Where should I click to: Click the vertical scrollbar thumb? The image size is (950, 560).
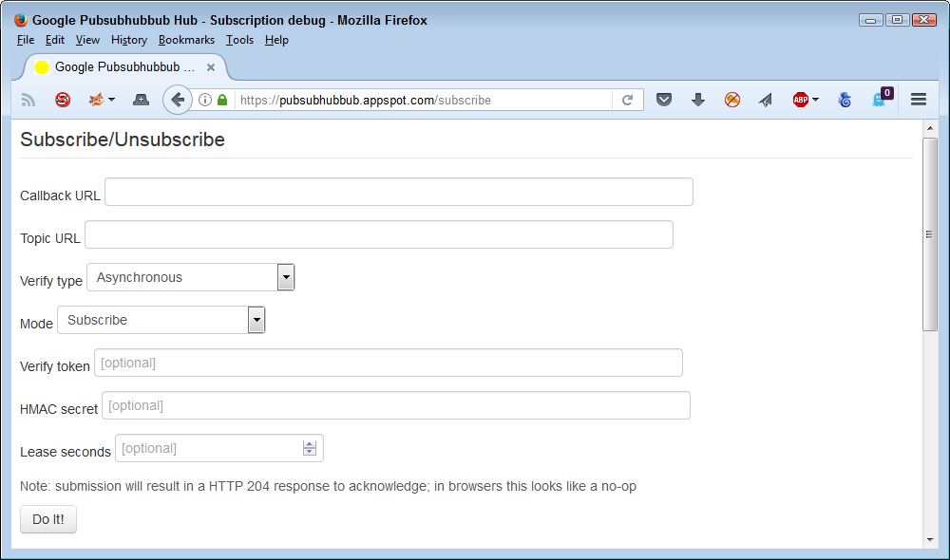pyautogui.click(x=930, y=234)
